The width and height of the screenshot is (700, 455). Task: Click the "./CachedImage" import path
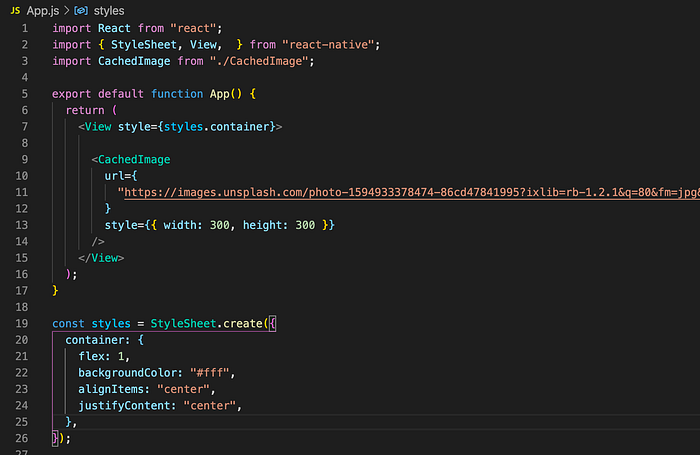[259, 61]
